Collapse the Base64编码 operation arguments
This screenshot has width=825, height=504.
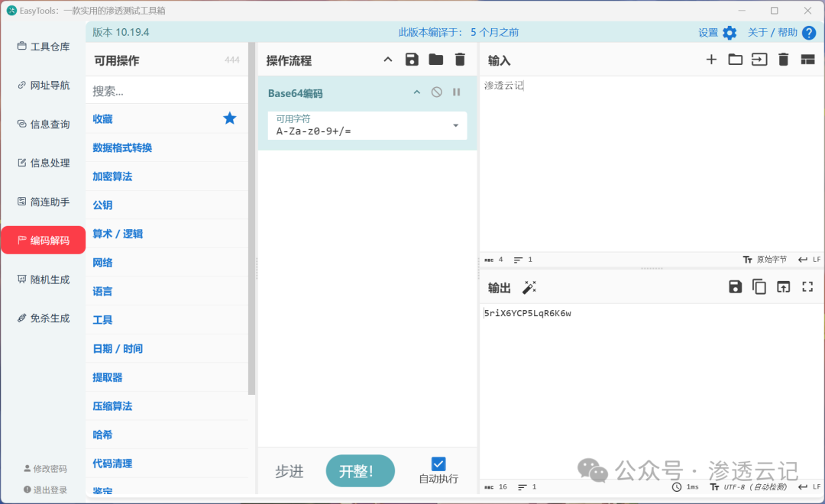coord(417,92)
